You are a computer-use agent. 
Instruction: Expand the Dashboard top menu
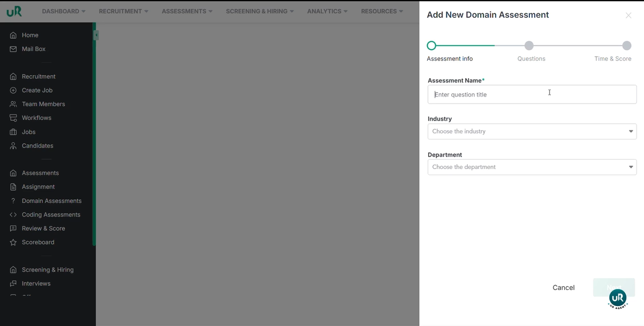(x=64, y=11)
